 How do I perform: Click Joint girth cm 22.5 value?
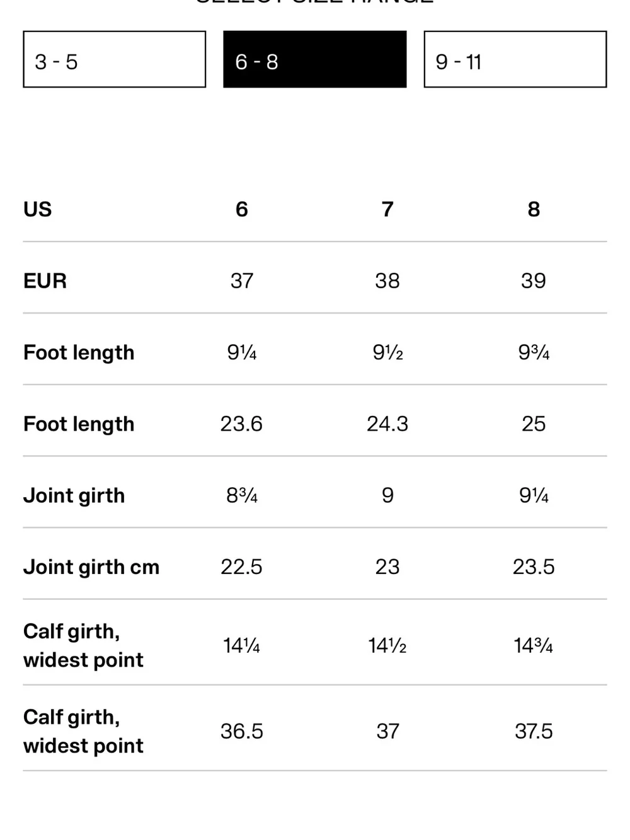coord(242,567)
